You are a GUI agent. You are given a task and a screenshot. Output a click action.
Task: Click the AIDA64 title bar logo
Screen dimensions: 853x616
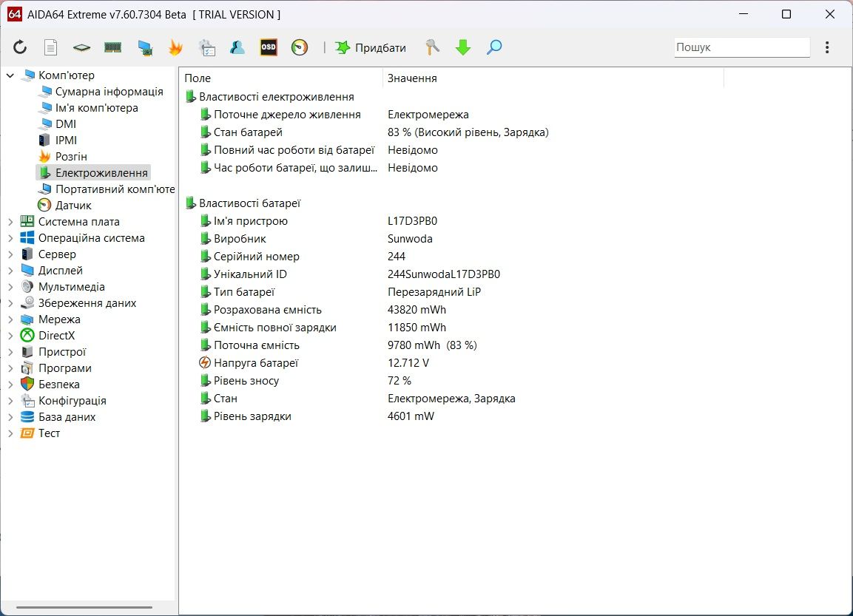[x=15, y=14]
